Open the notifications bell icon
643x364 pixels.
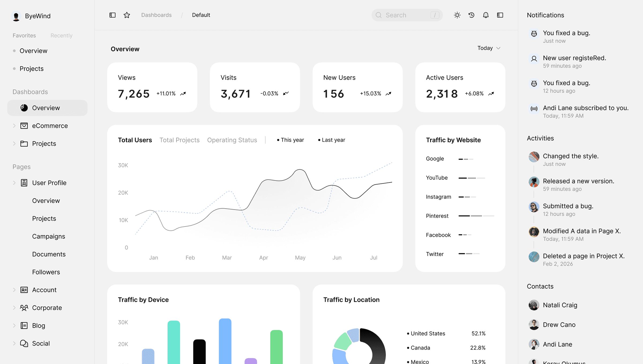486,15
